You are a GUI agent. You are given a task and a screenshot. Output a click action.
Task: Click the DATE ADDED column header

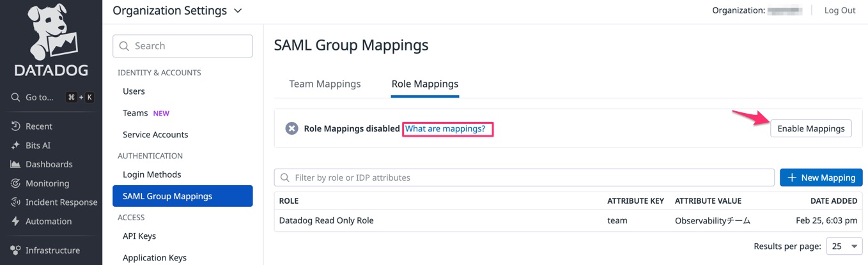point(833,201)
